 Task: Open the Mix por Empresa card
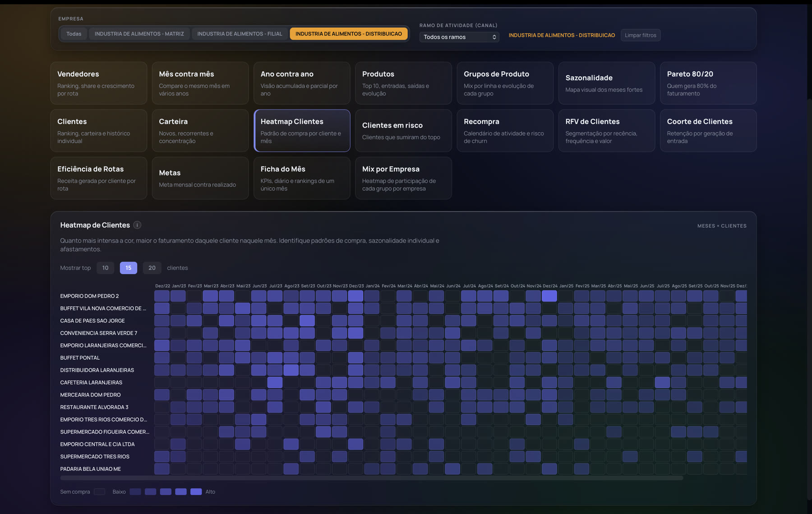403,178
